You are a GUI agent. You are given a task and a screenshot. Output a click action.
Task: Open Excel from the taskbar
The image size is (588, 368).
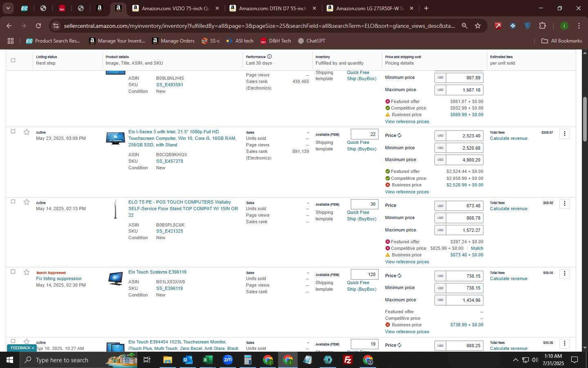pos(208,360)
